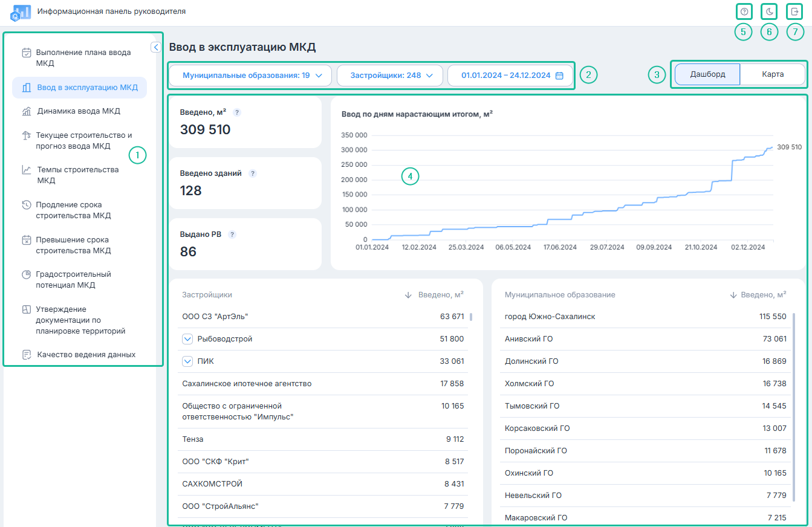Click checklist icon beside Качество ведения данных
The width and height of the screenshot is (812, 527).
click(x=27, y=355)
